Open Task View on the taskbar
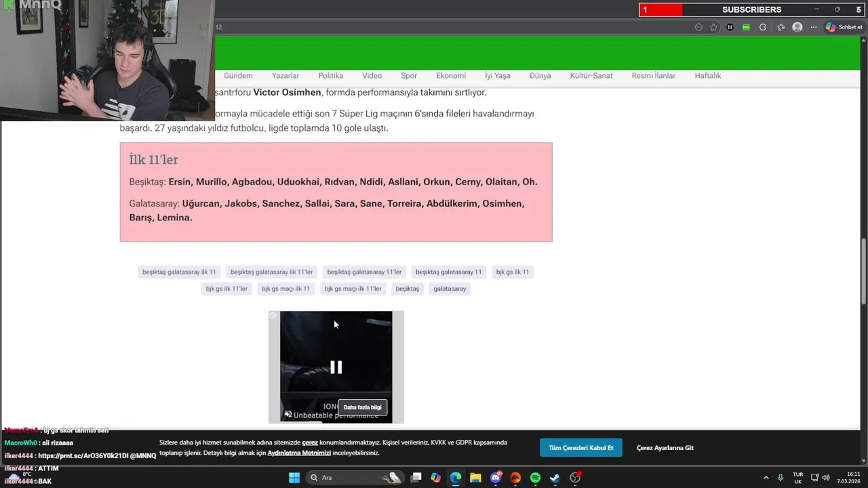Image resolution: width=868 pixels, height=488 pixels. click(x=416, y=478)
